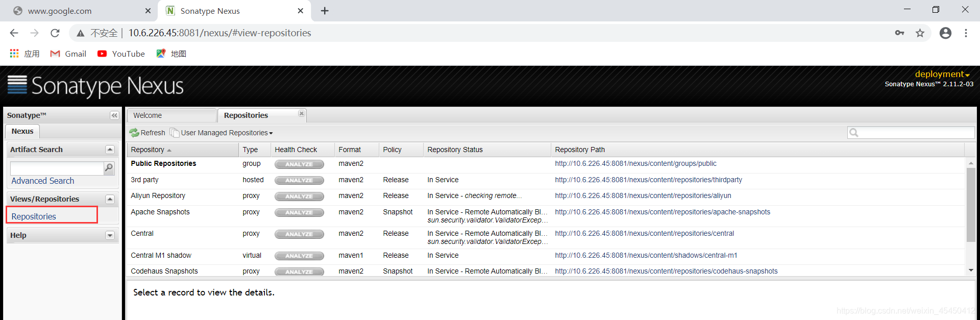
Task: Collapse the Artifact Search panel
Action: click(110, 150)
